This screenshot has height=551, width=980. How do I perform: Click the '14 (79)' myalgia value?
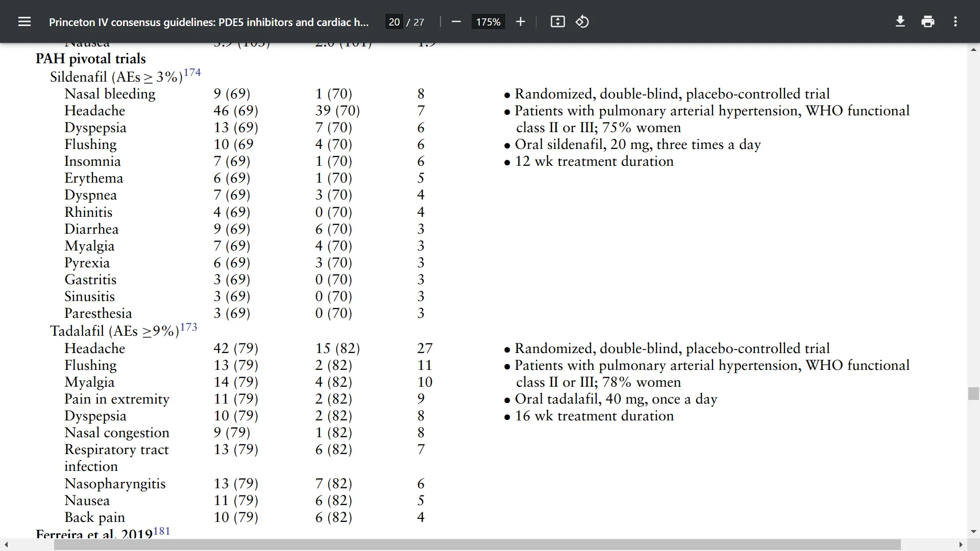[236, 382]
